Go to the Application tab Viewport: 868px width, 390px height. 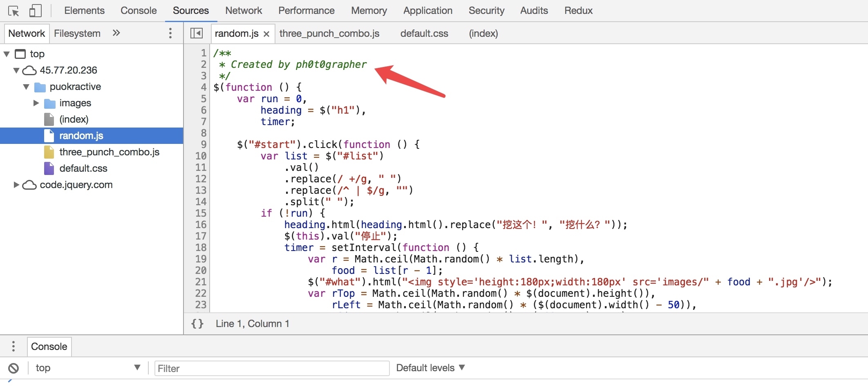[x=428, y=11]
